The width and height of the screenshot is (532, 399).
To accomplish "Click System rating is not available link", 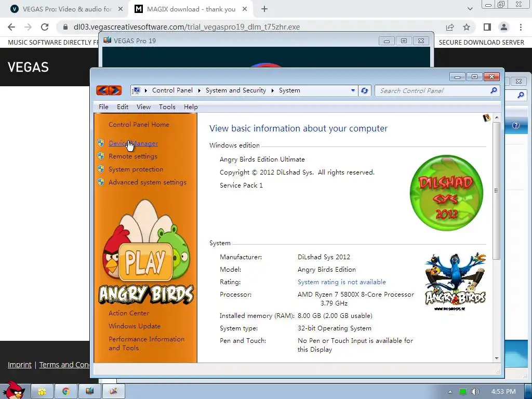I will coord(342,282).
